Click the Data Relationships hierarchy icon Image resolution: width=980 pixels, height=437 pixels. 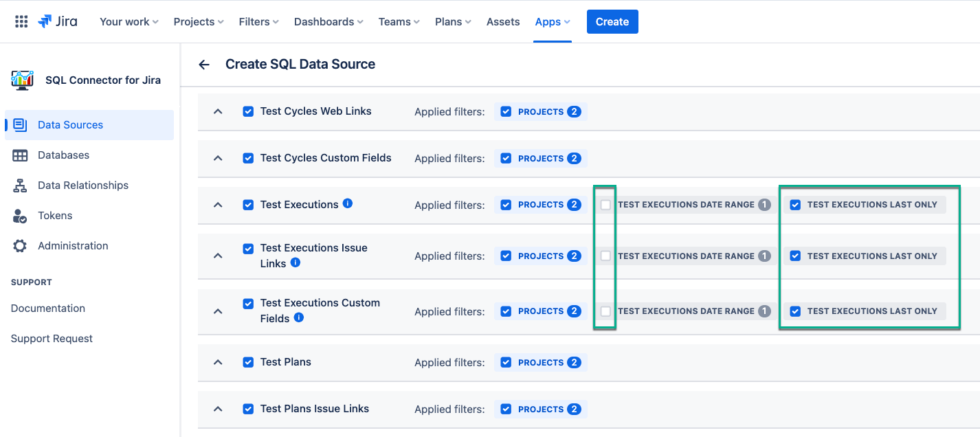coord(20,186)
